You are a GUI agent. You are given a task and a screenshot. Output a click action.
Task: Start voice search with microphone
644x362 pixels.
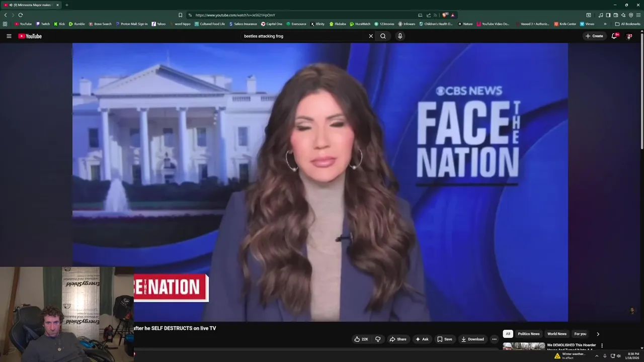point(400,36)
